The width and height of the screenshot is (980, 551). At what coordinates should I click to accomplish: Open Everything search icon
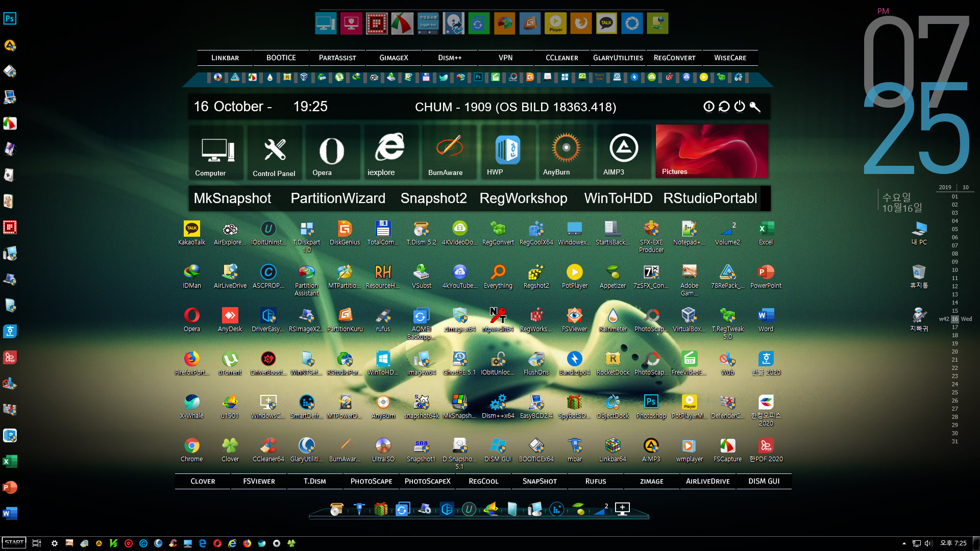(498, 277)
